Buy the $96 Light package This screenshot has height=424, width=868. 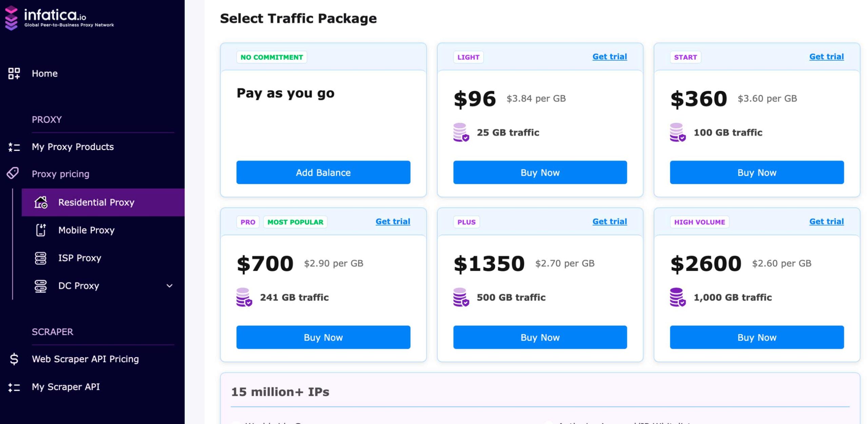[x=540, y=172]
